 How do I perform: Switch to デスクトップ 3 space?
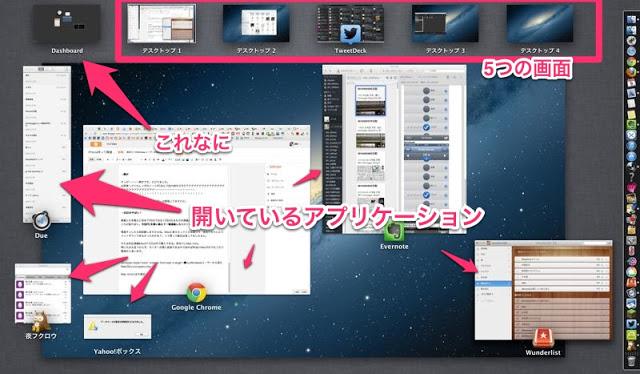445,23
